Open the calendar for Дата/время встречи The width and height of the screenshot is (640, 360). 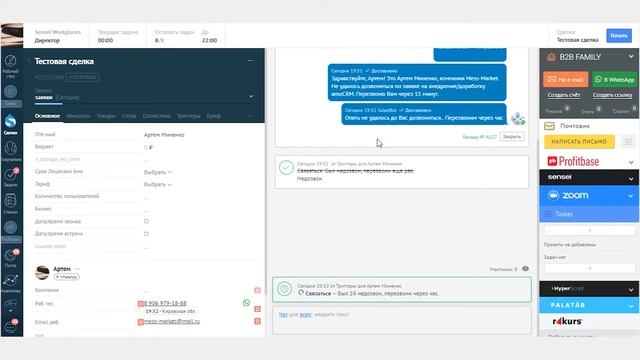click(x=147, y=234)
